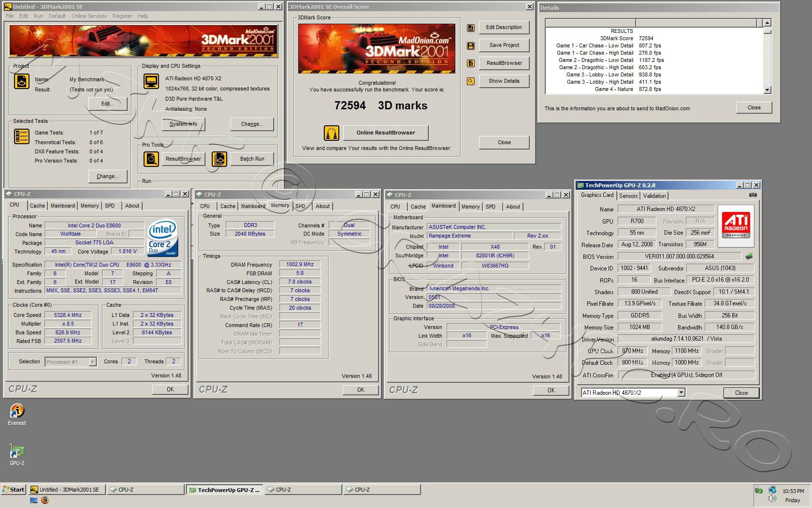This screenshot has height=508, width=812.
Task: Click the Online ResultBrowser globe icon
Action: coord(332,133)
